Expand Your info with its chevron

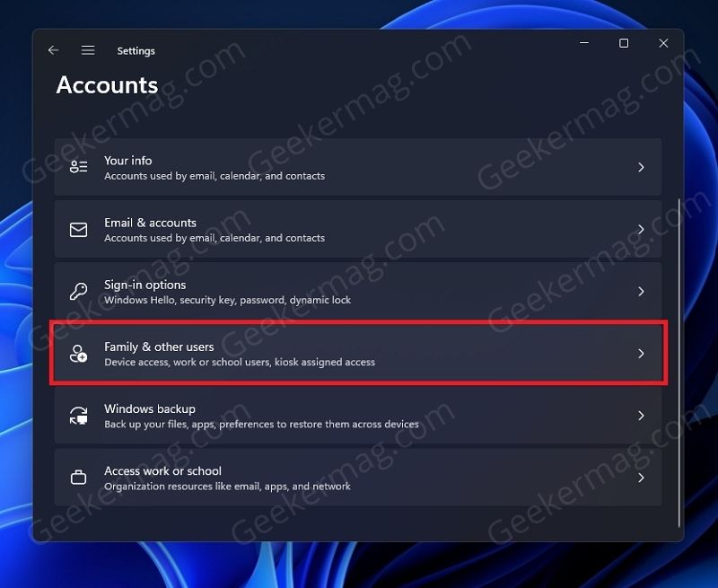pos(641,167)
